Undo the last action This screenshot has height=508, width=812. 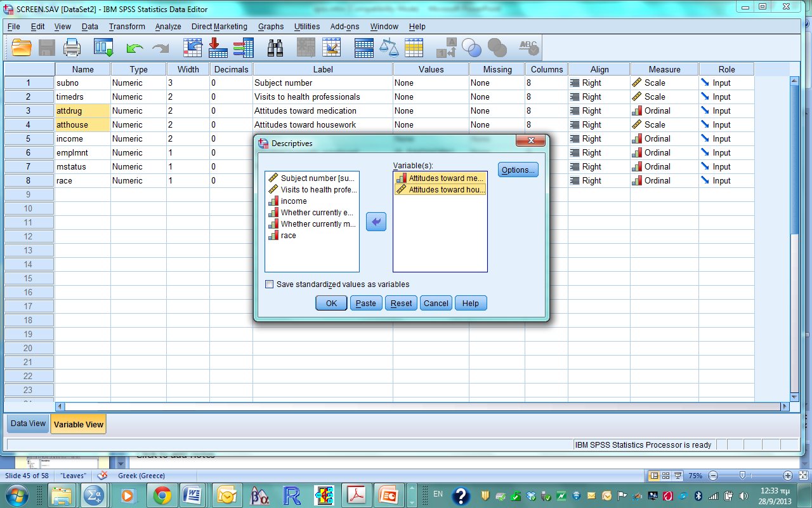pyautogui.click(x=134, y=48)
